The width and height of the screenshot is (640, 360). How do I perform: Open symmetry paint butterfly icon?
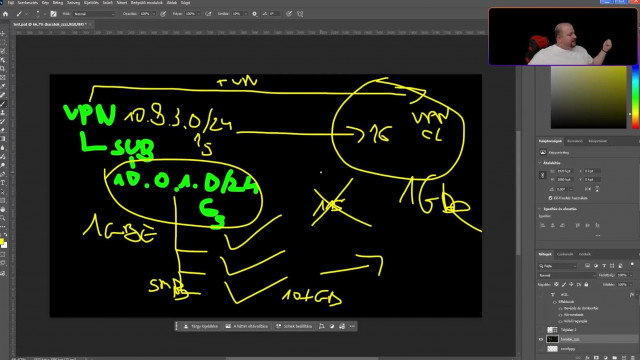300,13
